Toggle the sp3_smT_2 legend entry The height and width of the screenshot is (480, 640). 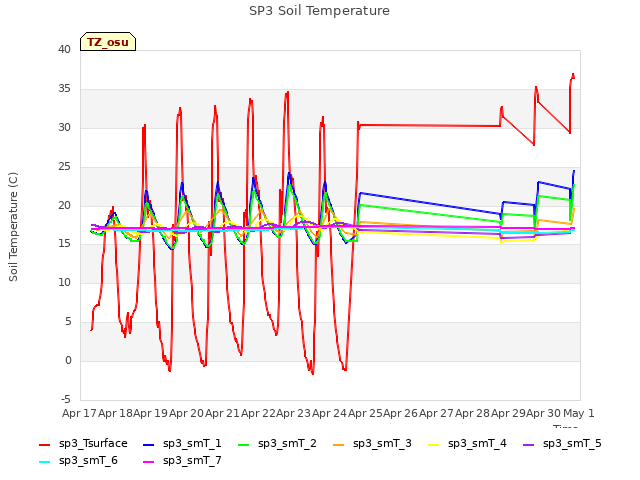point(277,444)
